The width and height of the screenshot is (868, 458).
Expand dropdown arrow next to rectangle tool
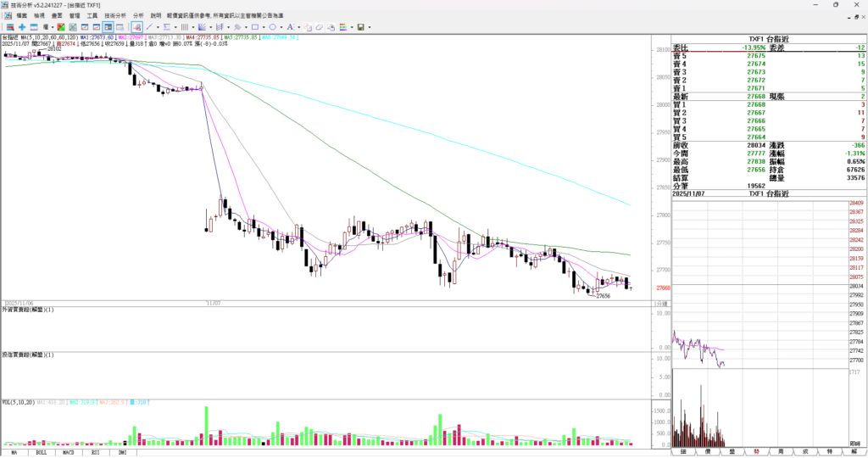click(264, 27)
